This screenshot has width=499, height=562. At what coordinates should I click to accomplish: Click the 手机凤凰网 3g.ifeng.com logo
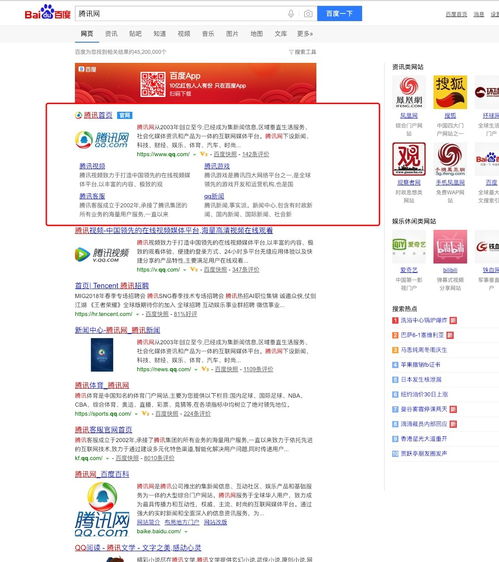coord(450,159)
